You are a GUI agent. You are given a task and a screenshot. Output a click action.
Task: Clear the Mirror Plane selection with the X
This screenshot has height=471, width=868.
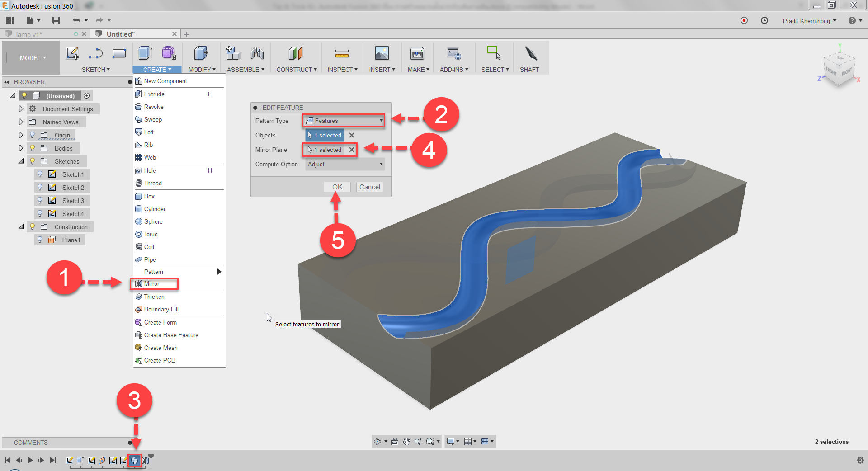pyautogui.click(x=351, y=150)
